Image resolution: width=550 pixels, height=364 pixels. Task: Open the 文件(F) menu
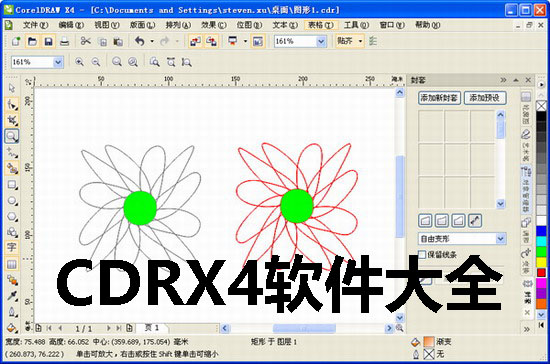tap(35, 25)
